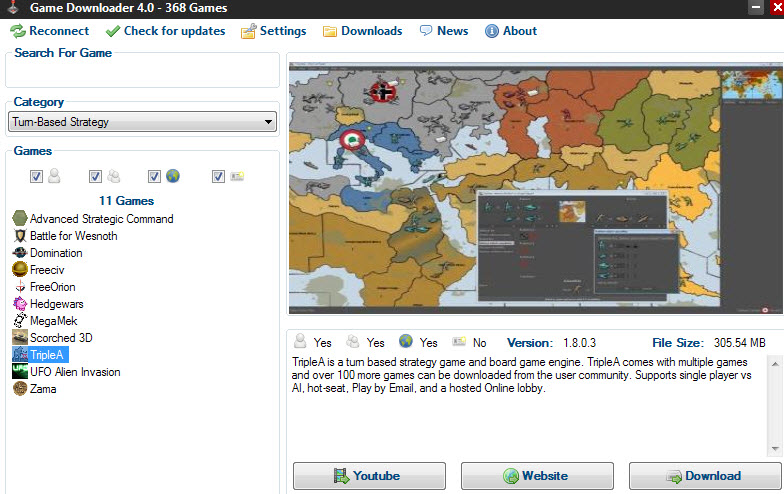Open Check for updates
Viewport: 784px width, 494px height.
(166, 31)
